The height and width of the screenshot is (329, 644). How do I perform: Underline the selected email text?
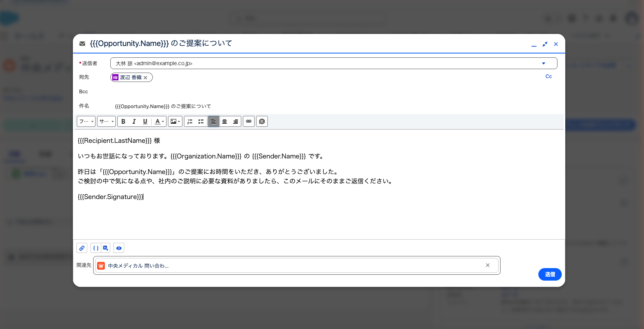(145, 121)
